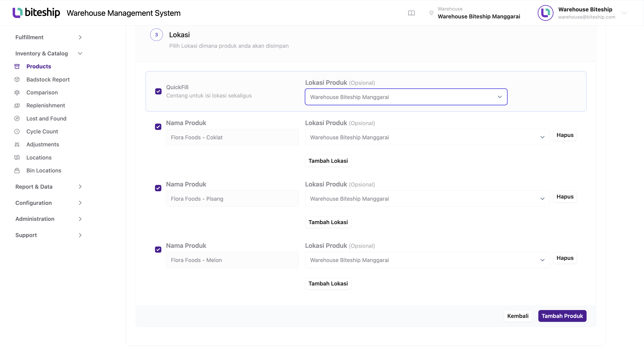
Task: Click the Badstock Report cube icon
Action: click(17, 80)
